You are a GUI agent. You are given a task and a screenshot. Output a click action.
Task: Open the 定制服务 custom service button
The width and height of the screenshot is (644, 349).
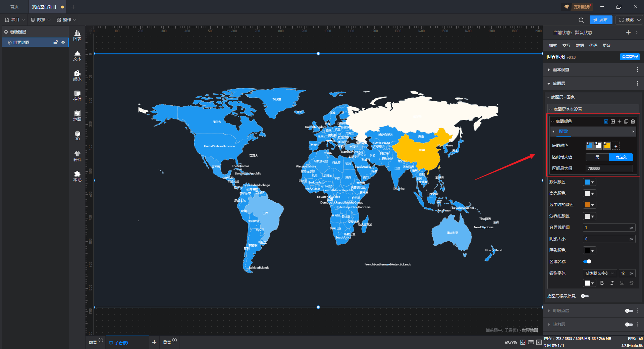point(577,7)
